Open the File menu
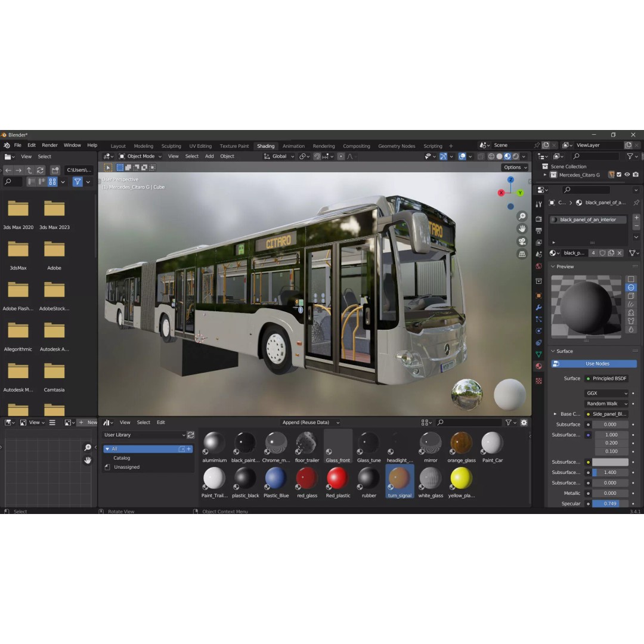 coord(18,145)
